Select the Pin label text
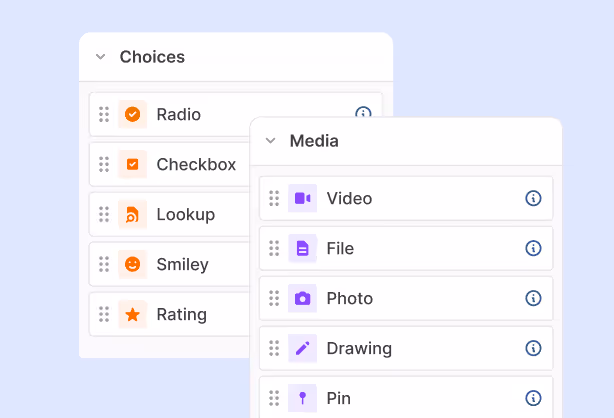This screenshot has height=418, width=614. point(339,398)
